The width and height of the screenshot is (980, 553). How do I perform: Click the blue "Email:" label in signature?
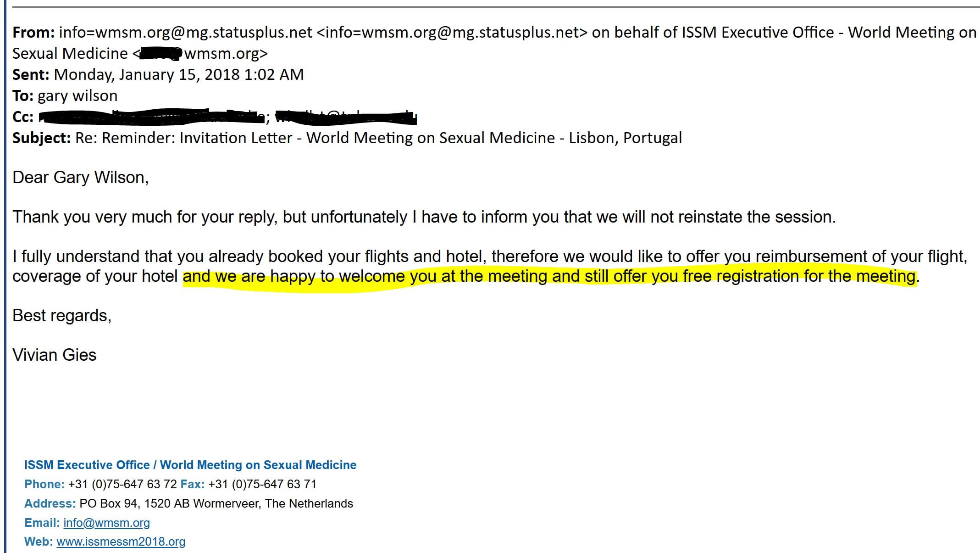click(42, 523)
